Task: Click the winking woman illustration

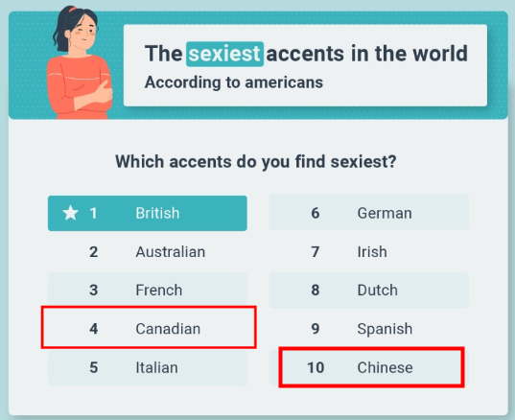Action: (x=79, y=62)
